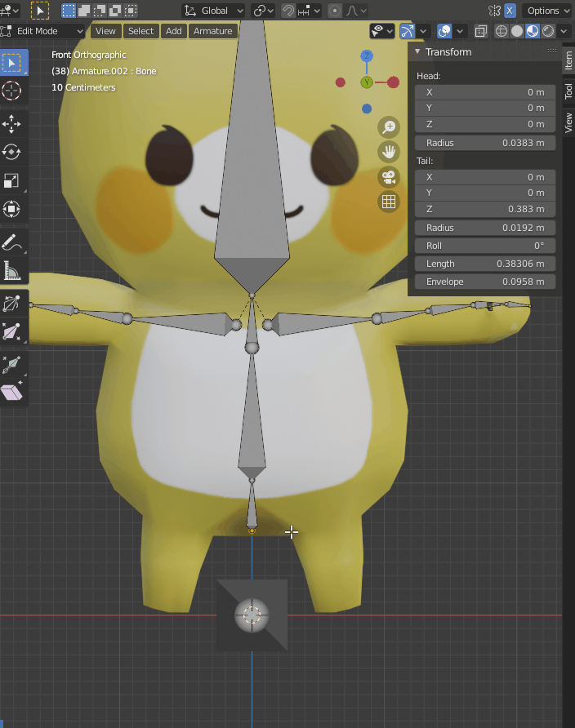Select the Move tool

click(12, 124)
